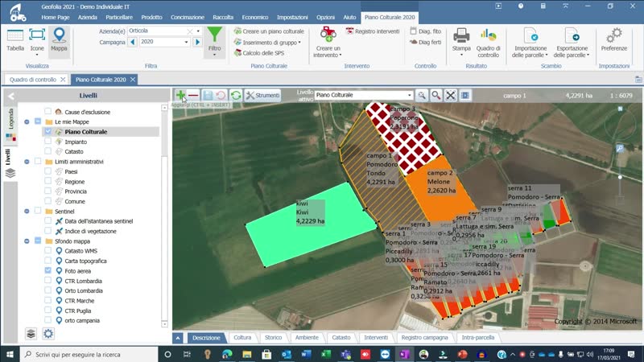Open the Azienda(e) dropdown

198,31
